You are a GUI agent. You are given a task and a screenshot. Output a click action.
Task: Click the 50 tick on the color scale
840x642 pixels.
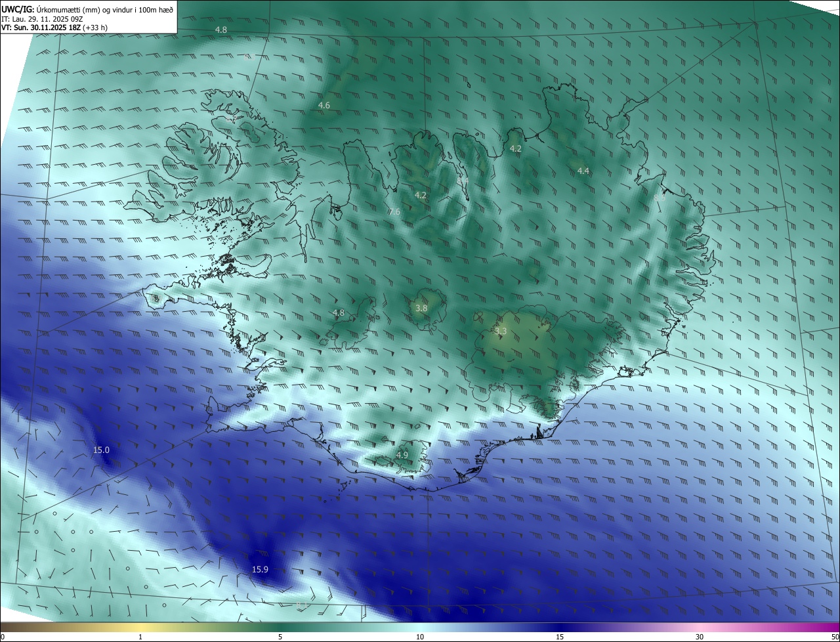(x=835, y=637)
